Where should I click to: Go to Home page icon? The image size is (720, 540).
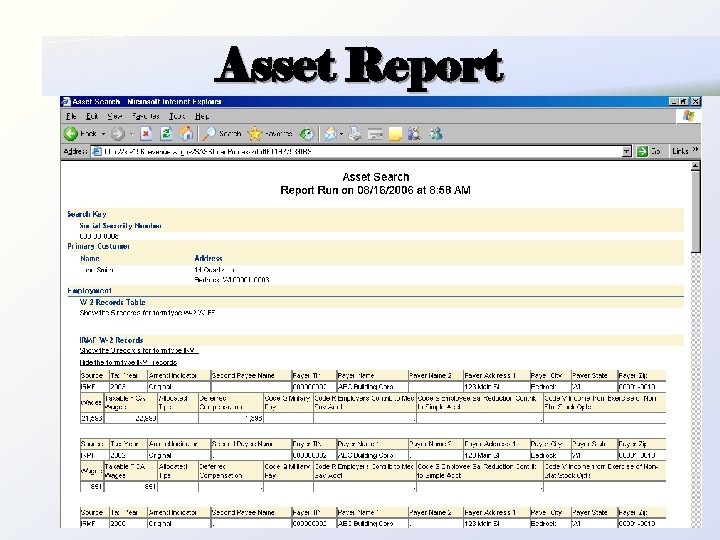[x=186, y=134]
